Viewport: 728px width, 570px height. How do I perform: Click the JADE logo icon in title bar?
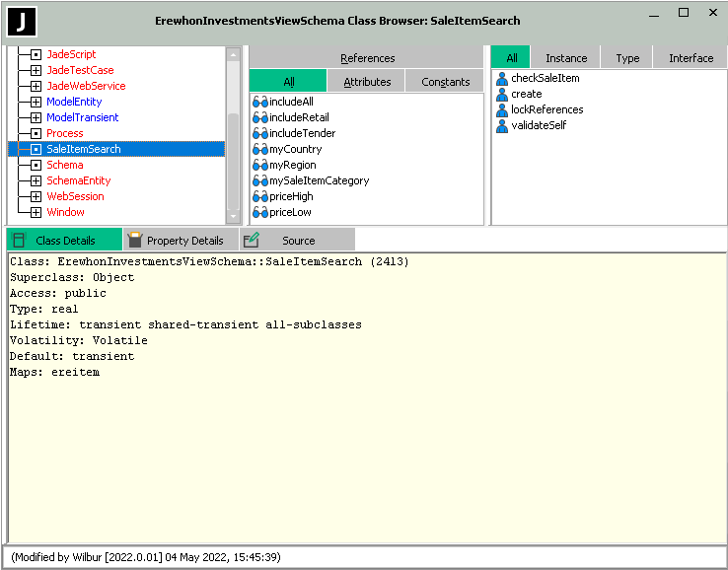[x=22, y=20]
